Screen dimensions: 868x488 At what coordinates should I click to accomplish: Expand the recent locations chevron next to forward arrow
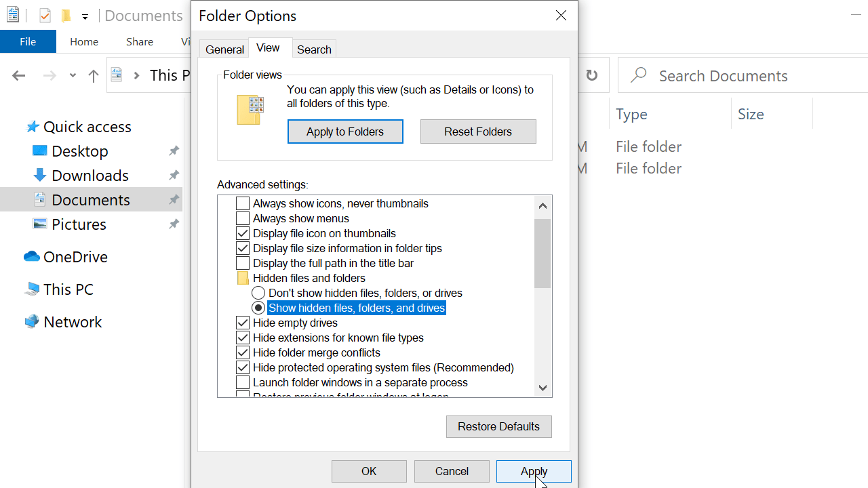click(x=72, y=75)
